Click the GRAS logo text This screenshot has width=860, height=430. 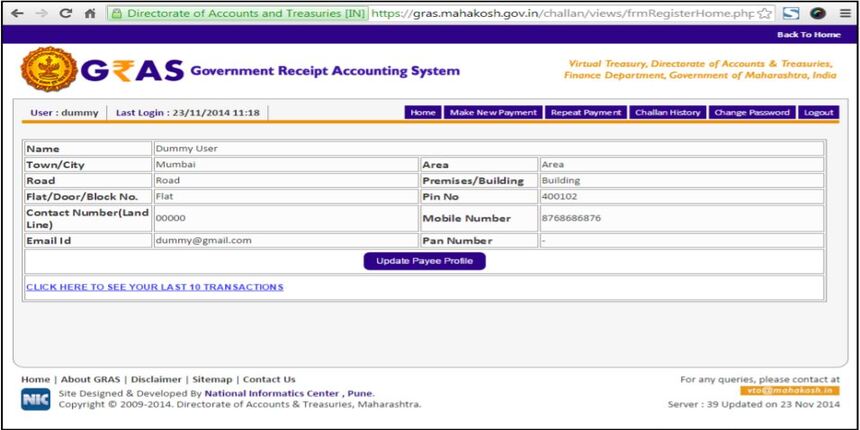coord(132,70)
